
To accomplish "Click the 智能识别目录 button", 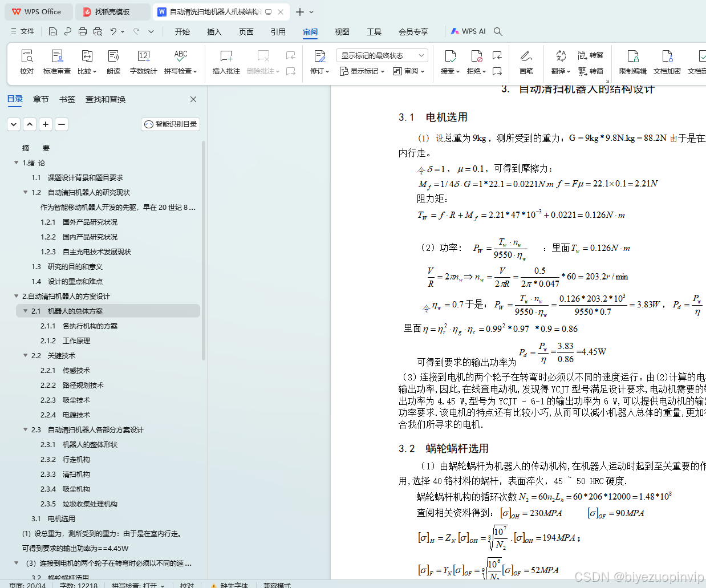I will (x=171, y=124).
